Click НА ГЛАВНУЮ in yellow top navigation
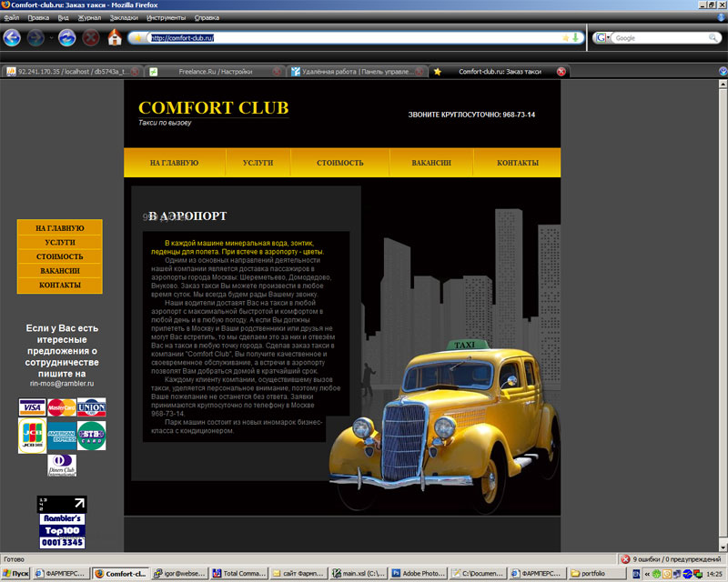 pyautogui.click(x=174, y=163)
